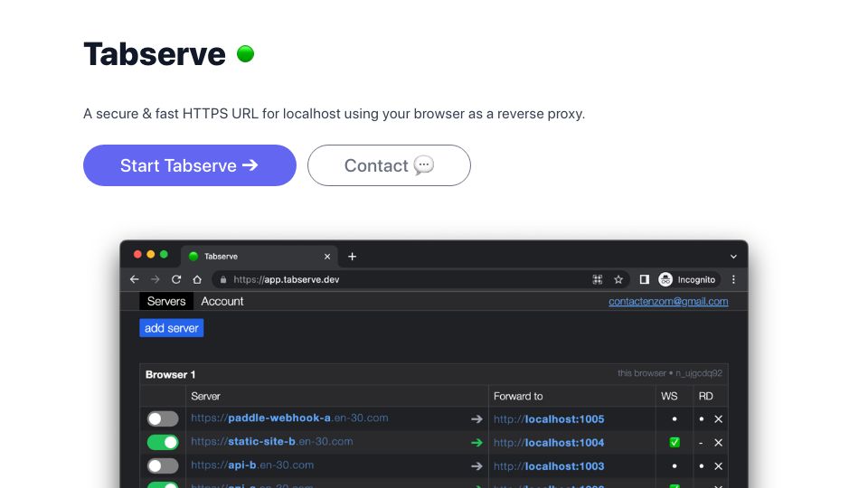This screenshot has height=488, width=868.
Task: Click the browser home icon
Action: coord(197,279)
